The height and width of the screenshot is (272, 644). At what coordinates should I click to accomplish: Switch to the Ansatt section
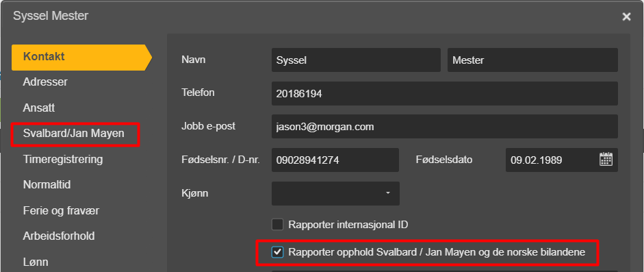pos(39,108)
